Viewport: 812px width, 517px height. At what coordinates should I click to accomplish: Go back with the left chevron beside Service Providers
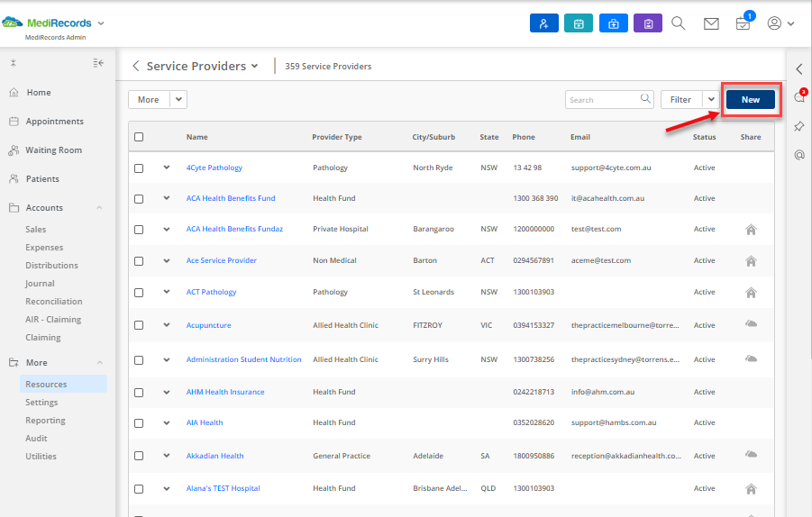136,66
